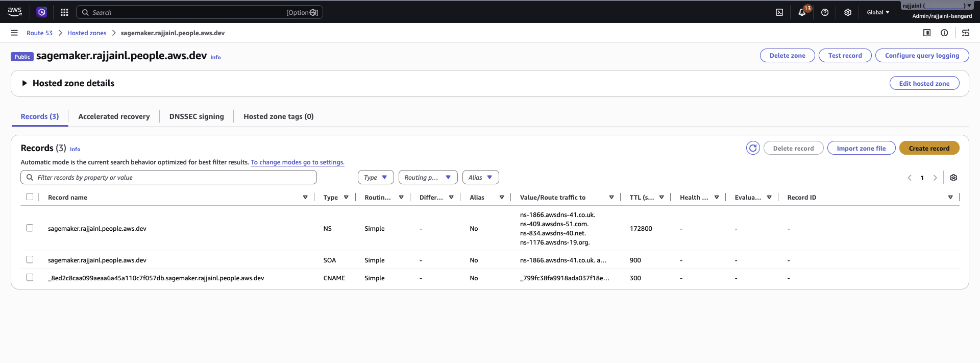Click the Import zone file button
980x363 pixels.
coord(861,148)
